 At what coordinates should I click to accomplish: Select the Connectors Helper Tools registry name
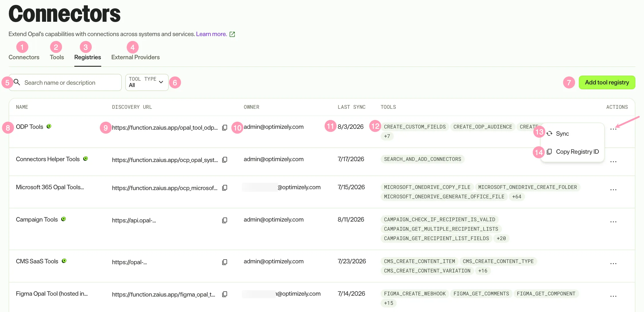[48, 159]
